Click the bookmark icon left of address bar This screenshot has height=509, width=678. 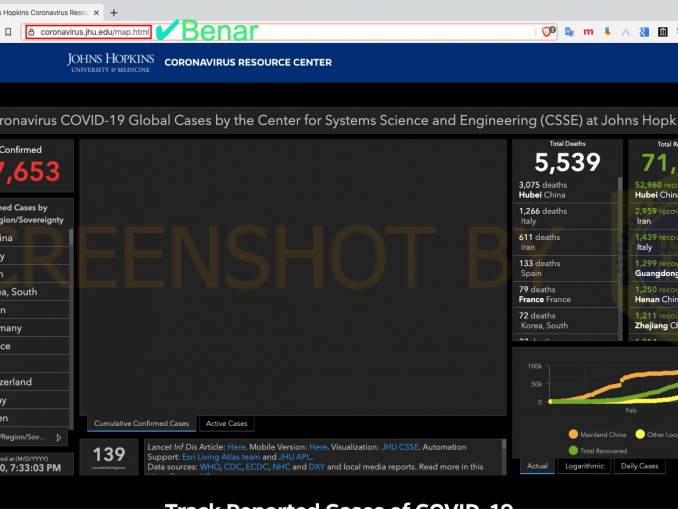coord(8,32)
